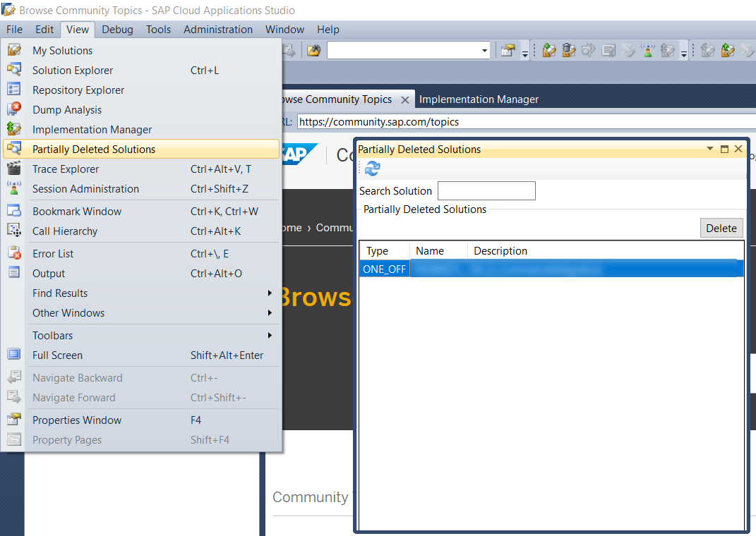This screenshot has height=536, width=756.
Task: Open the Tools menu
Action: click(x=158, y=30)
